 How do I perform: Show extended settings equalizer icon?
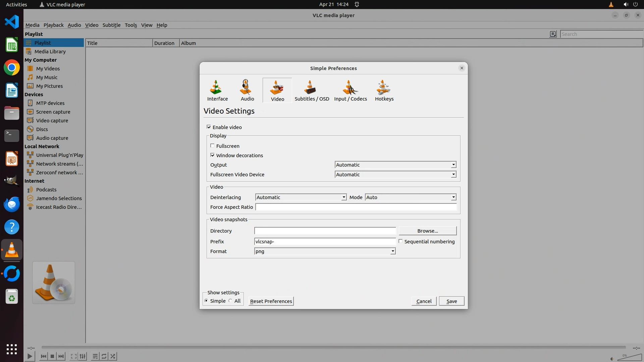click(x=83, y=356)
